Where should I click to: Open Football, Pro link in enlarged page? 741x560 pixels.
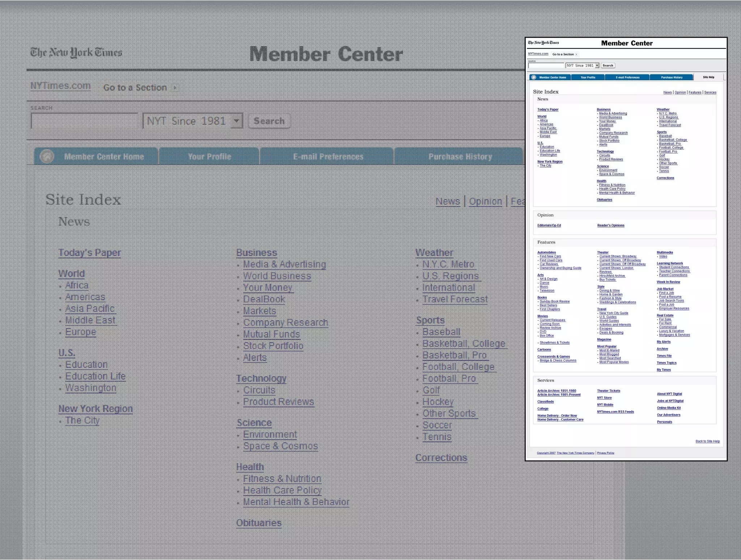(449, 379)
